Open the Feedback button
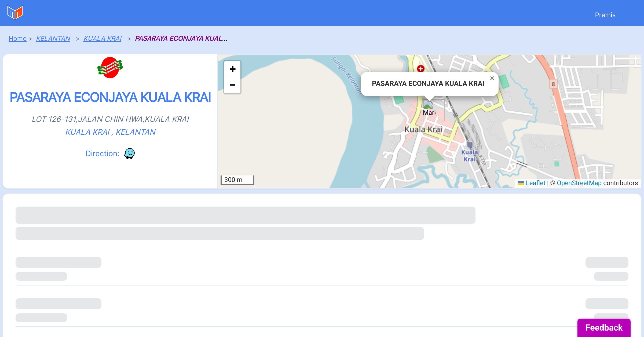644x337 pixels. coord(604,327)
